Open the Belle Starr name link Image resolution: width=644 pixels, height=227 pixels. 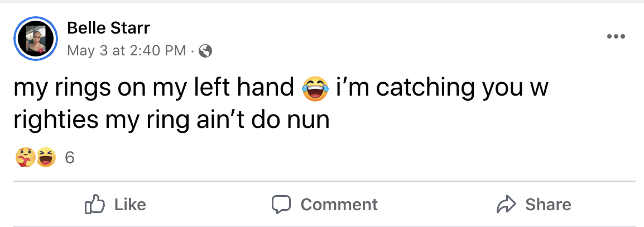tap(108, 27)
